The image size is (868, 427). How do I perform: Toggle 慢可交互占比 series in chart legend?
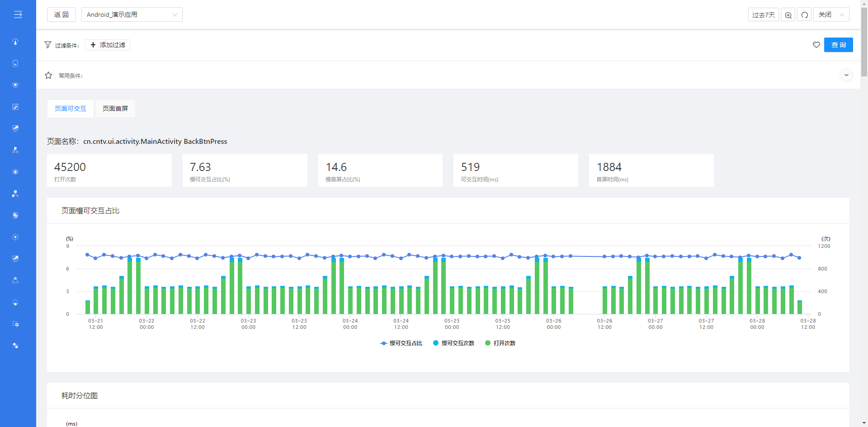point(401,343)
